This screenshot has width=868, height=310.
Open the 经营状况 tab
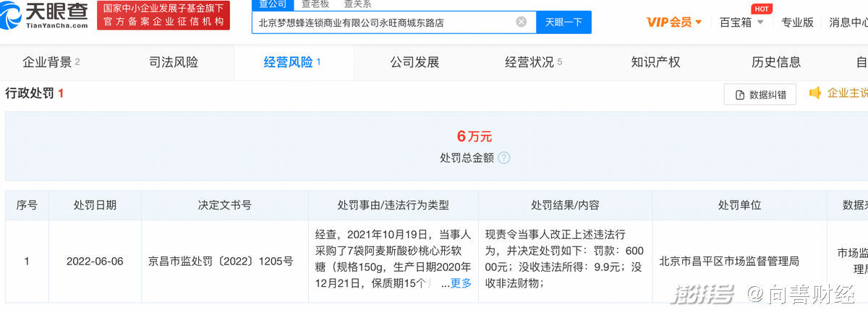coord(534,62)
